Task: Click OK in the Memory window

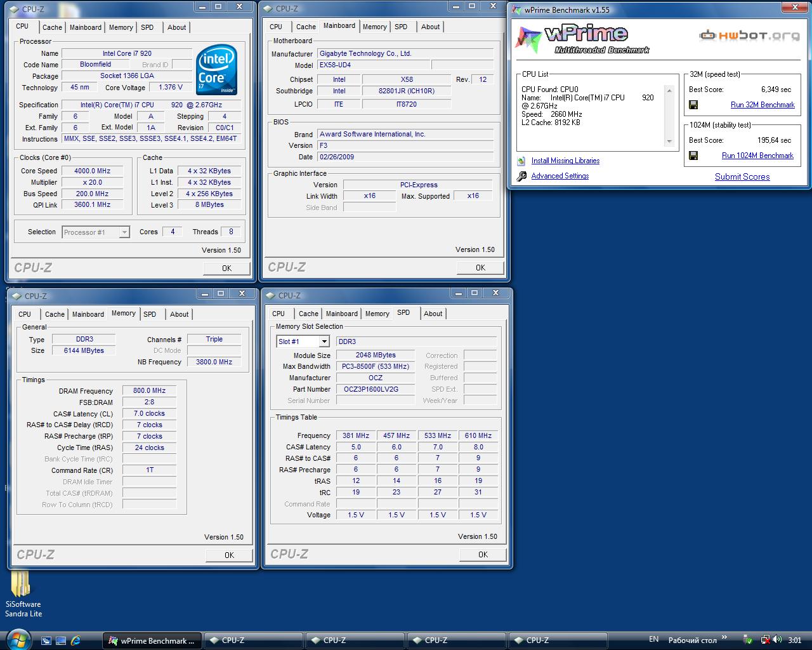Action: pos(229,555)
